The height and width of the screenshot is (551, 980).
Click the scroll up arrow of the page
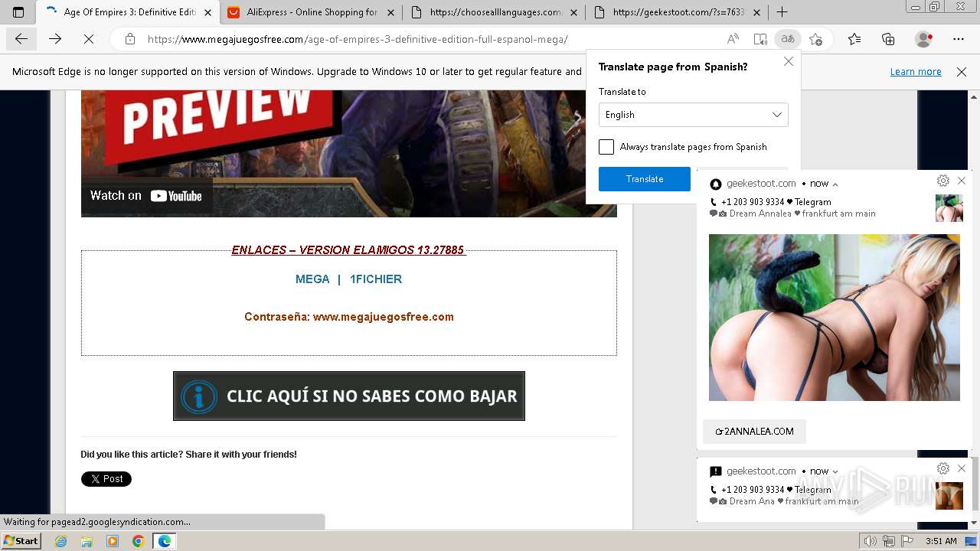(x=974, y=97)
